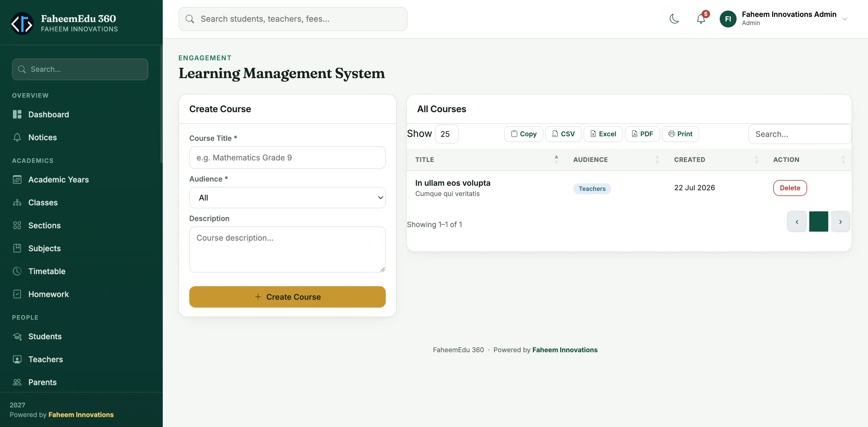Click the Parents people icon
Screen dimensions: 868x427
click(17, 382)
